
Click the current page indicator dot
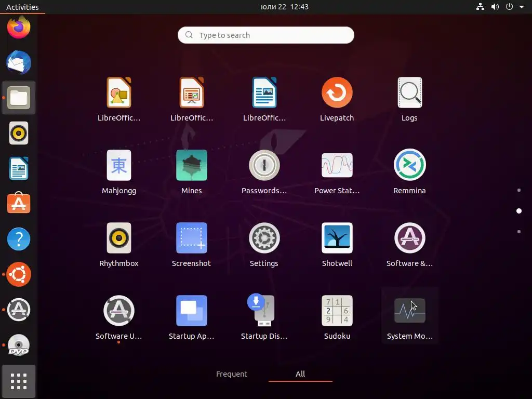tap(519, 211)
